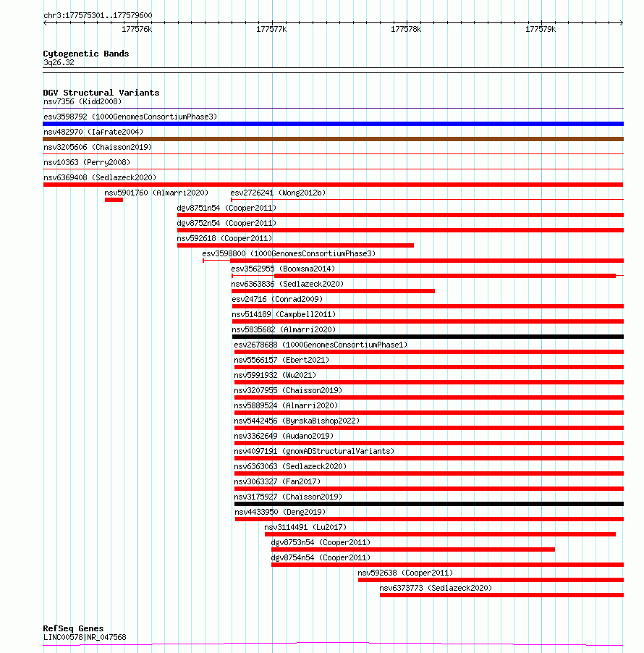The height and width of the screenshot is (653, 644).
Task: Click nsv6373773 (Sedlazeck2020) label
Action: tap(436, 588)
